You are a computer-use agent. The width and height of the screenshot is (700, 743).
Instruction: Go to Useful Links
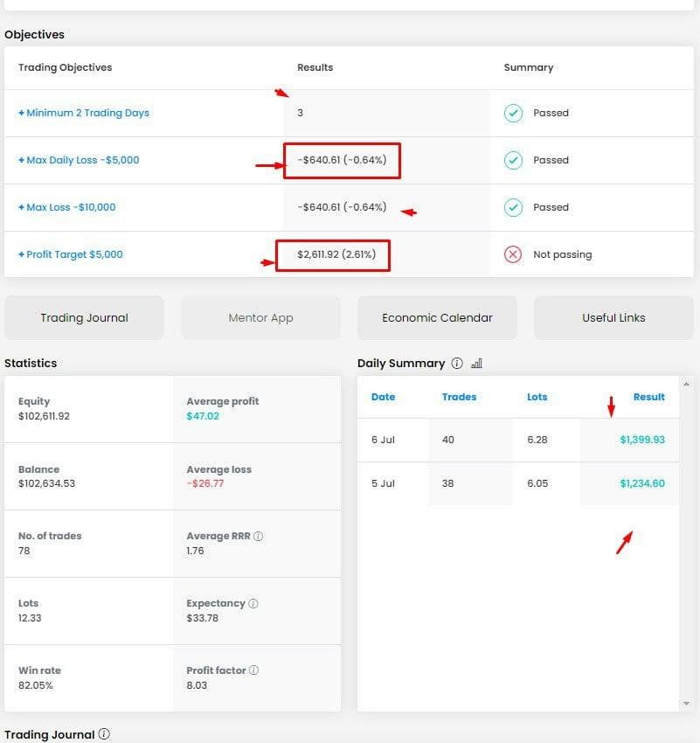[x=613, y=318]
